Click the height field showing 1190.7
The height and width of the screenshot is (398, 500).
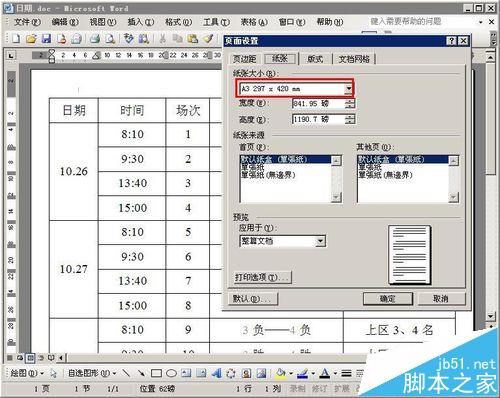click(x=319, y=119)
